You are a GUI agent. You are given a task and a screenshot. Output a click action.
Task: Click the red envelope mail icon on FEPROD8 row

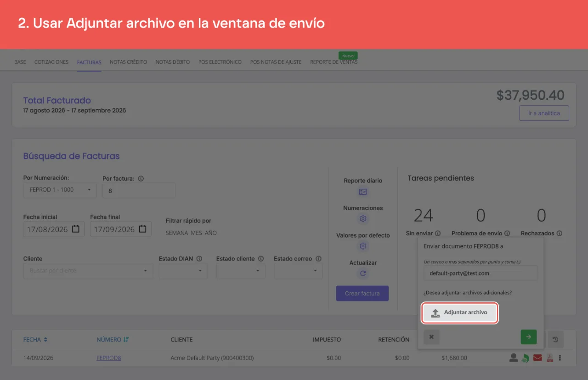537,358
